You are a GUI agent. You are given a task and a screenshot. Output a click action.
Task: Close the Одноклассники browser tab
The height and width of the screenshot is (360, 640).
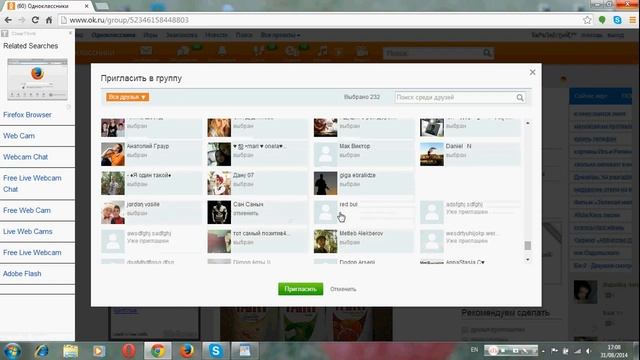click(87, 6)
